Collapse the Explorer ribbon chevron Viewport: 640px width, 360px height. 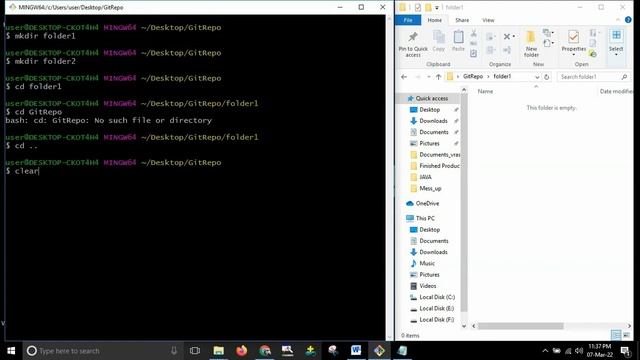coord(618,20)
